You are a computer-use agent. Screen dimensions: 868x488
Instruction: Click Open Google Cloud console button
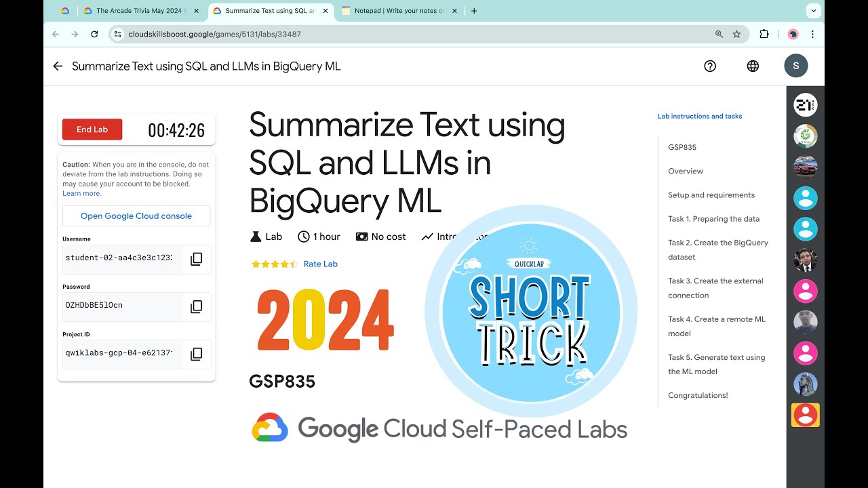click(136, 216)
